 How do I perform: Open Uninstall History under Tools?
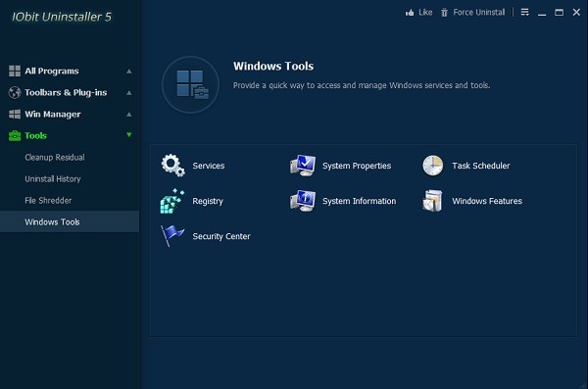(x=53, y=179)
